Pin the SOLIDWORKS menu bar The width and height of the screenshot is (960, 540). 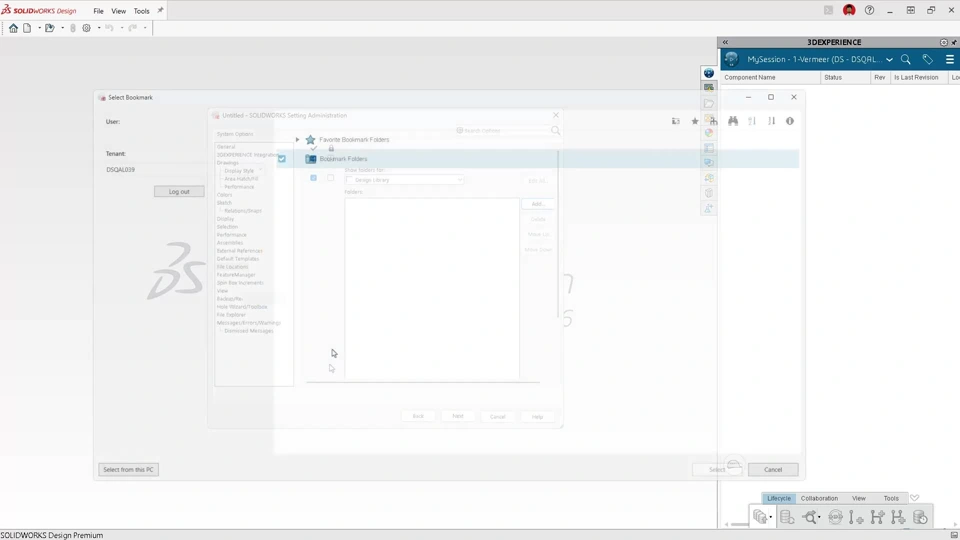click(160, 10)
